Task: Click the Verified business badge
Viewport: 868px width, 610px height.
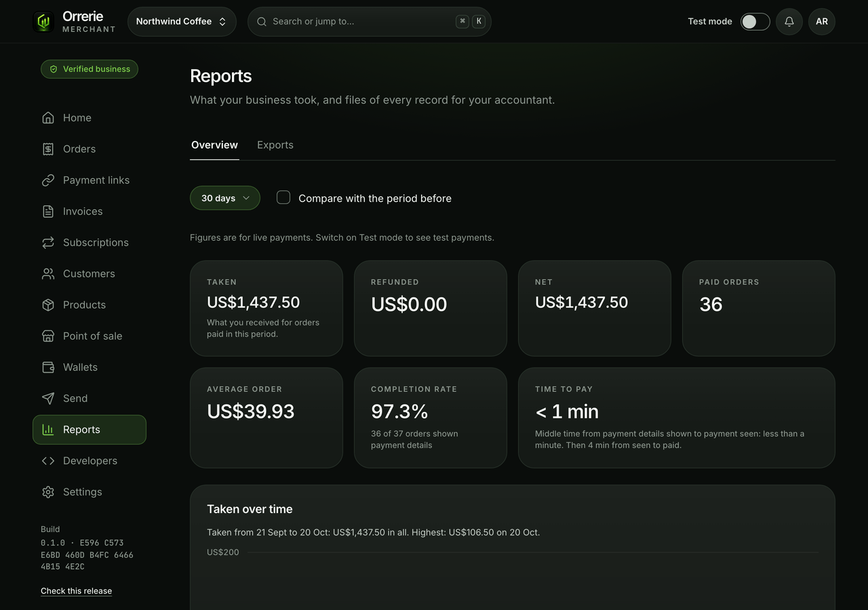Action: point(90,69)
